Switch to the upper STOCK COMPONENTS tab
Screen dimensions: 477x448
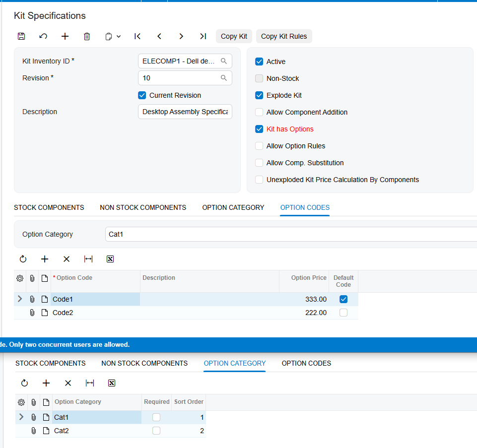pos(49,207)
